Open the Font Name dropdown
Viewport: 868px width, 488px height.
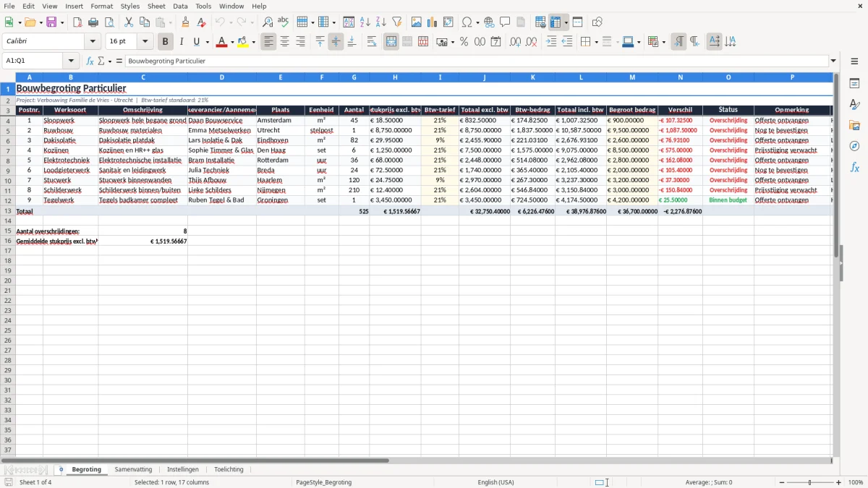point(93,42)
